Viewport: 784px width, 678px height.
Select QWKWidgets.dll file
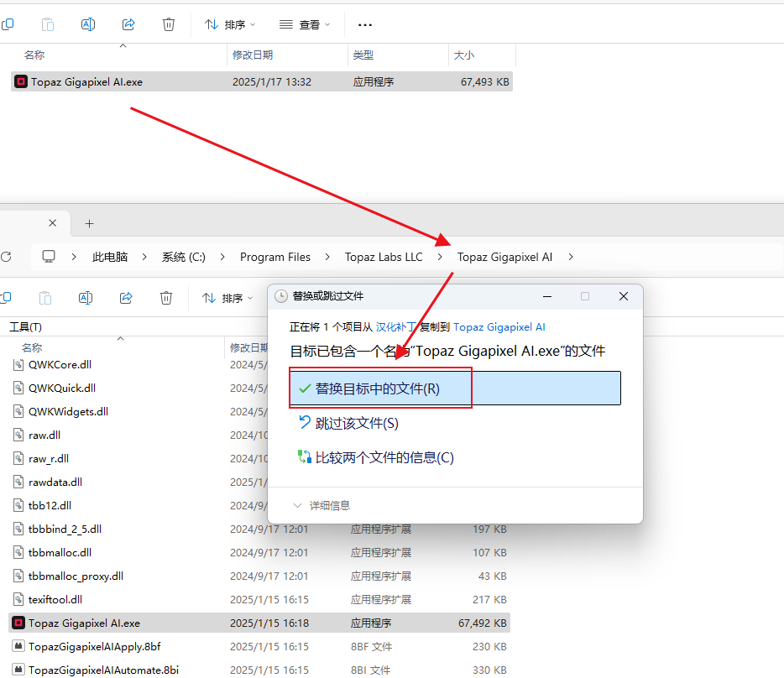tap(69, 411)
